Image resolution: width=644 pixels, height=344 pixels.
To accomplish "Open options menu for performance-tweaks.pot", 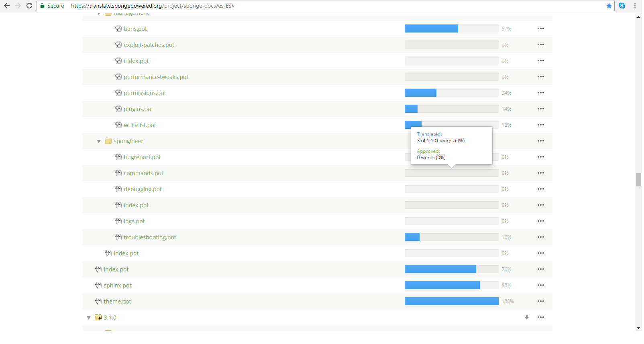I will tap(541, 77).
